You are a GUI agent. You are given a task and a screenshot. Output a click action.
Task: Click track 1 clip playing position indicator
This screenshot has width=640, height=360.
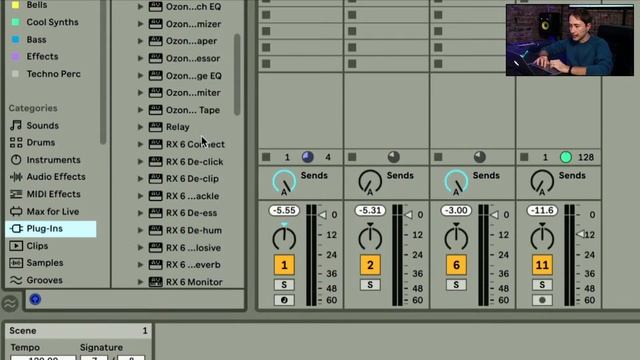click(308, 157)
